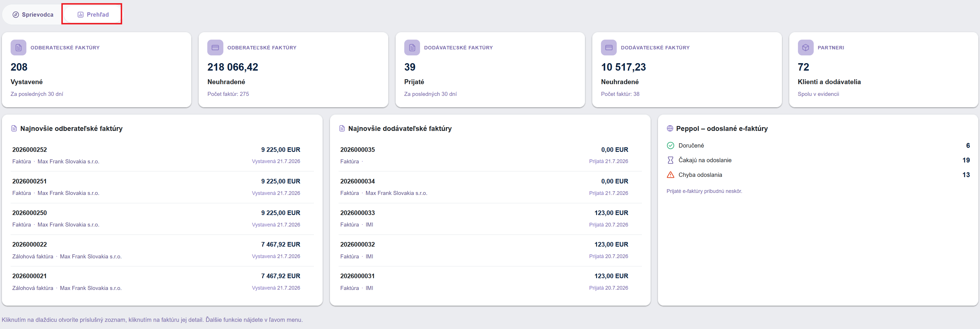The height and width of the screenshot is (329, 980).
Task: Click the globe icon beside the Peppol heading
Action: click(670, 128)
